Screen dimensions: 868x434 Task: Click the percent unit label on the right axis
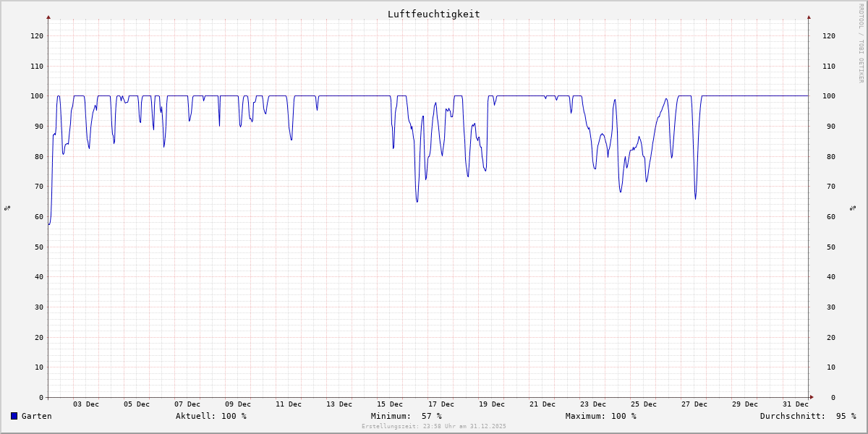[853, 208]
